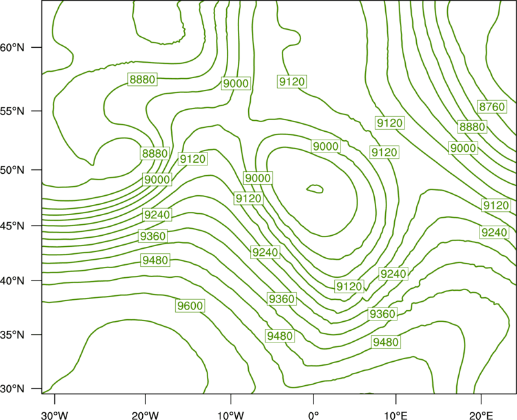Viewport: 517px width, 420px height.
Task: Select the 30°N latitude axis label
Action: [x=12, y=389]
